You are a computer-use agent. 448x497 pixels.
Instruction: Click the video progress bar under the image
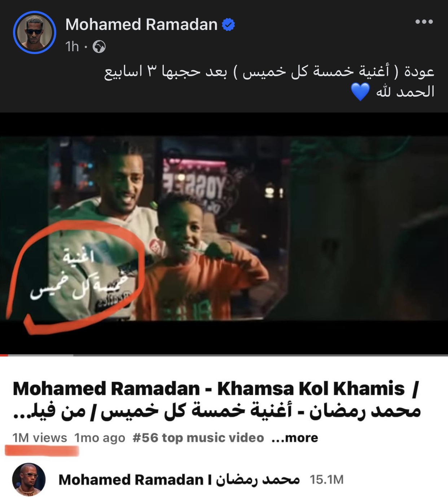pos(224,355)
